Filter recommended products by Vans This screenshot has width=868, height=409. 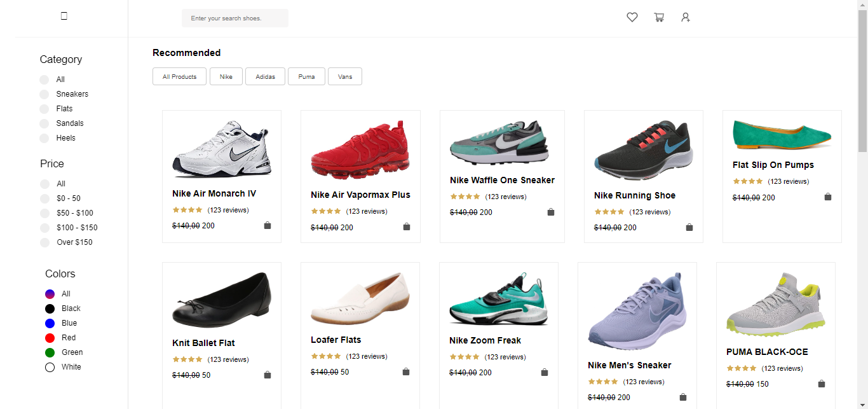coord(345,76)
